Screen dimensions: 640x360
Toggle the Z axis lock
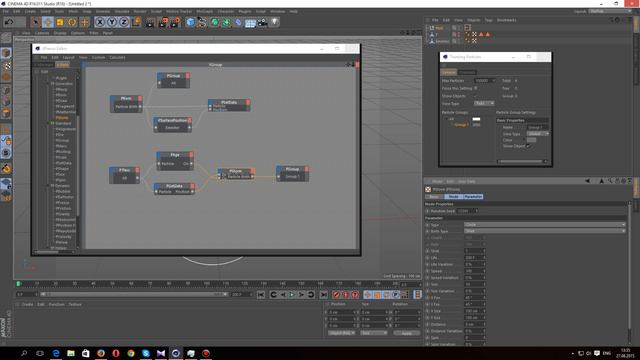pyautogui.click(x=124, y=22)
